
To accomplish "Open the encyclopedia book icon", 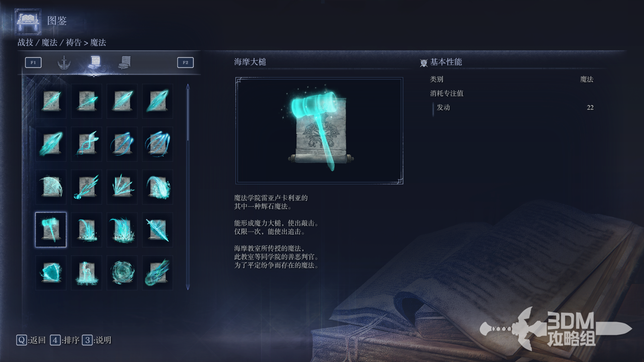I will point(28,21).
